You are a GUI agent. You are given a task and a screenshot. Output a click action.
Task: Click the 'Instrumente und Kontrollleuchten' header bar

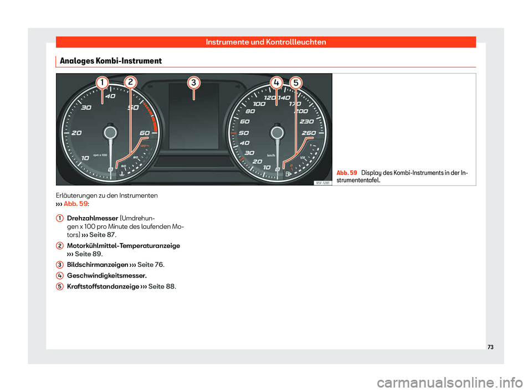pos(265,42)
